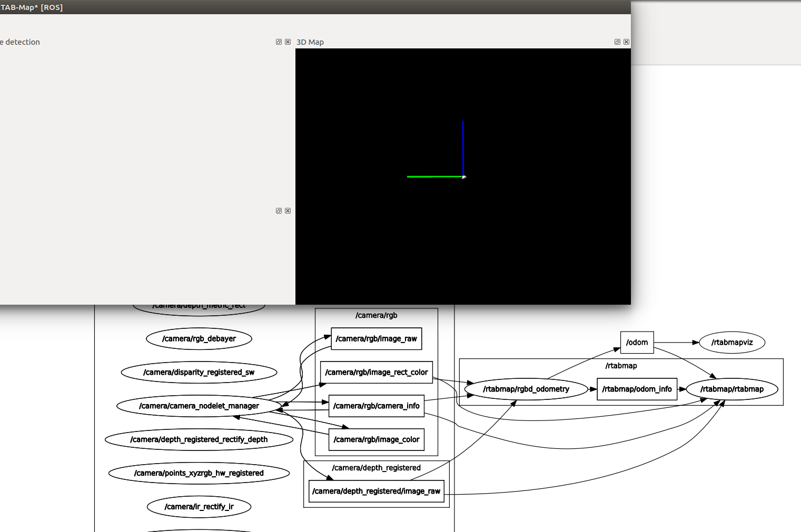Image resolution: width=801 pixels, height=532 pixels.
Task: Click the /camera/rgb/image_color topic box
Action: pyautogui.click(x=376, y=440)
